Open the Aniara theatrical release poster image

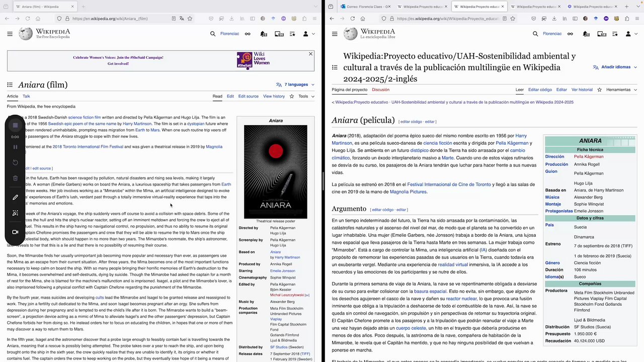(276, 171)
